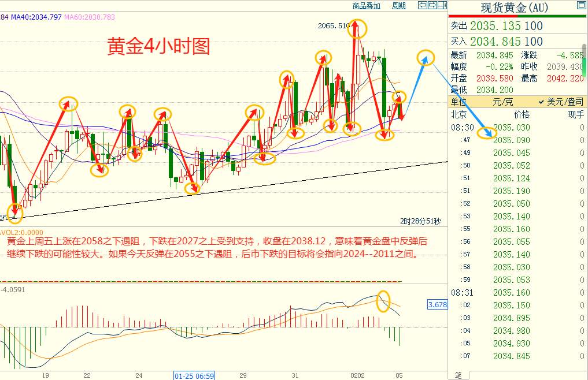Select the tick price 2035.124
The height and width of the screenshot is (380, 588).
click(512, 178)
